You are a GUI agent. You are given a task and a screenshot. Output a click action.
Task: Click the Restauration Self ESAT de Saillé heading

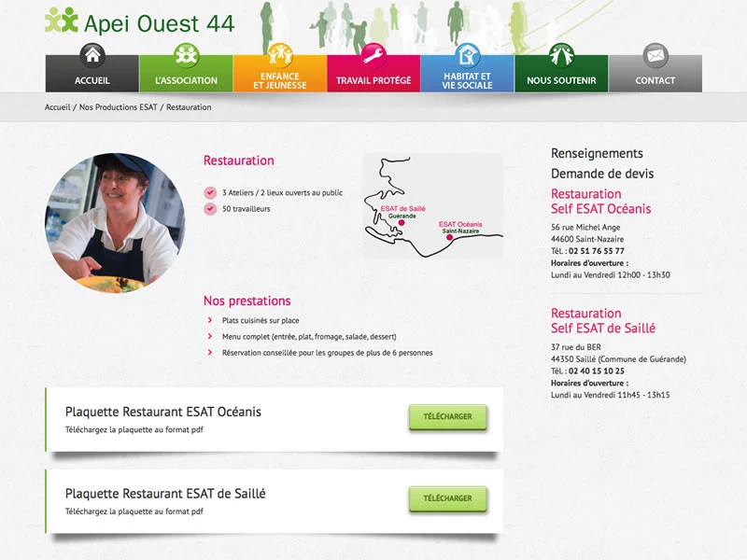603,321
